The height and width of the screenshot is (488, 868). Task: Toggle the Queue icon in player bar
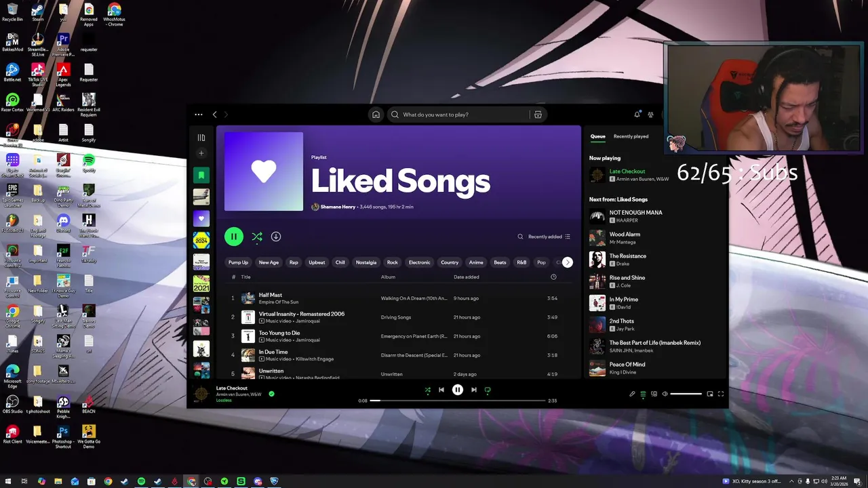(x=643, y=394)
